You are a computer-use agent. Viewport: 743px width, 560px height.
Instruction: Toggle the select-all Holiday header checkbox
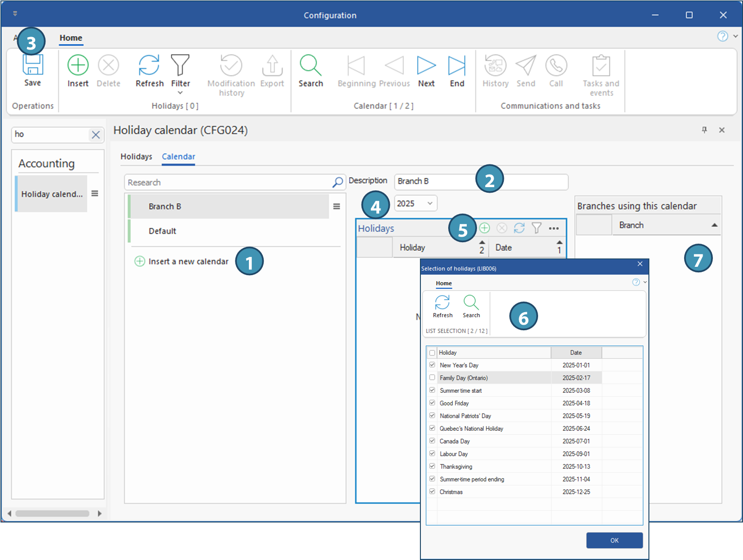(x=432, y=352)
